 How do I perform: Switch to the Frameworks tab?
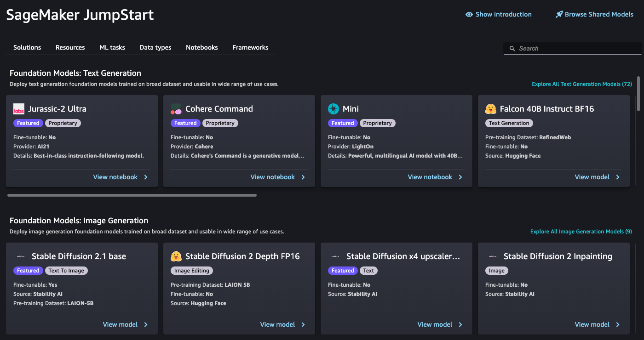pos(250,47)
